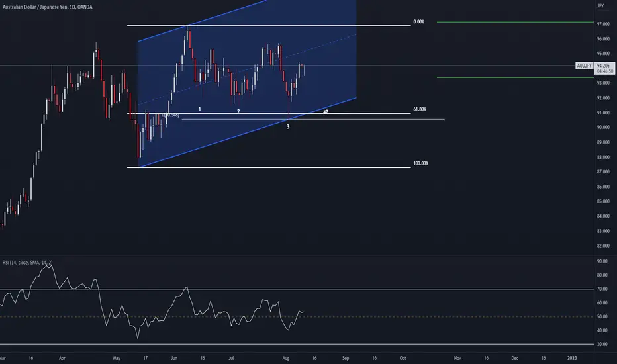This screenshot has height=364, width=617.
Task: Click the Sep label on time axis
Action: click(346, 359)
